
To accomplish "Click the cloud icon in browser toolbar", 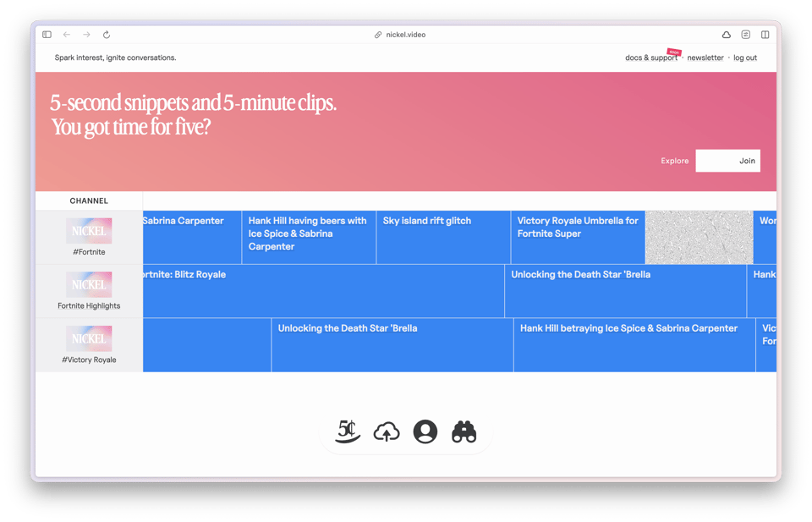I will coord(726,35).
